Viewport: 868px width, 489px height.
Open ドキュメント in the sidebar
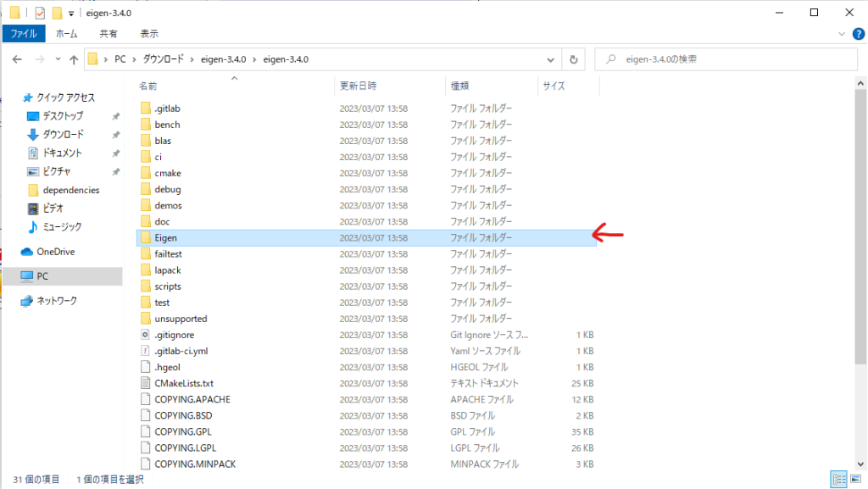[62, 153]
